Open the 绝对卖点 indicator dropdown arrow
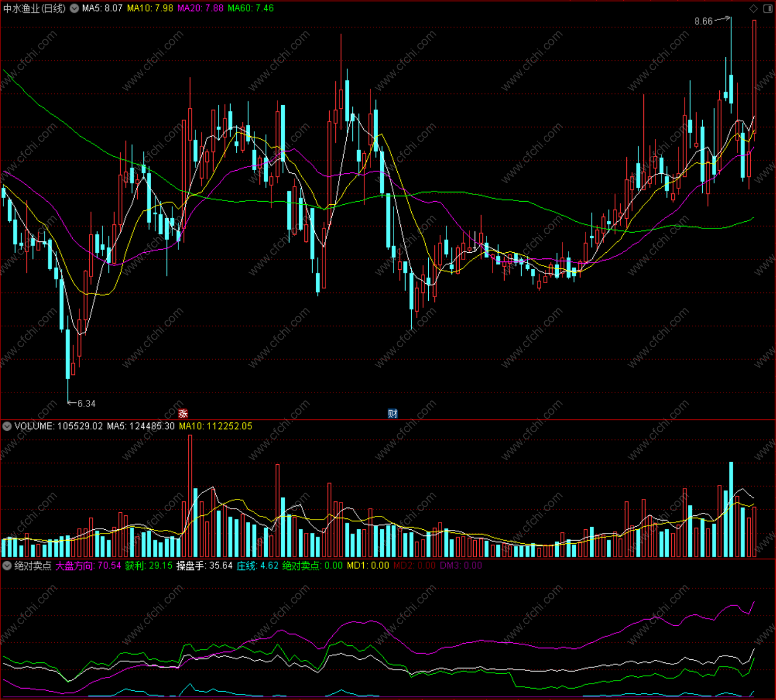Image resolution: width=776 pixels, height=700 pixels. [7, 565]
